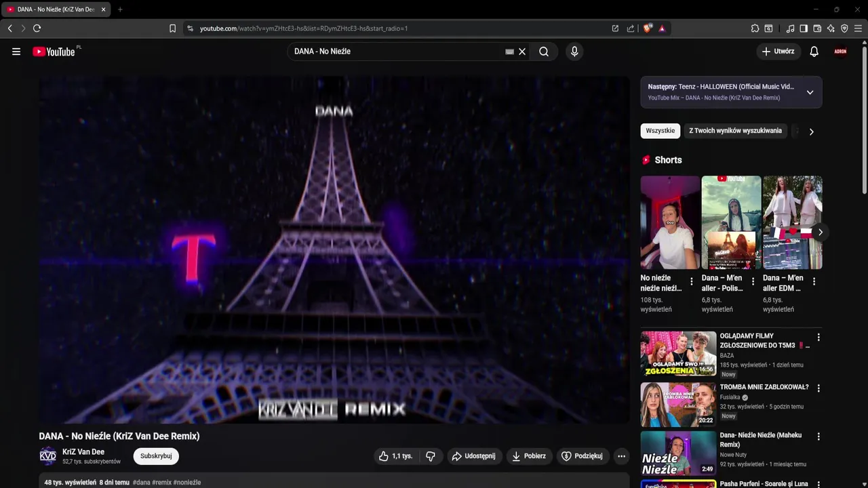
Task: Open the Brave VPN shield icon
Action: (844, 28)
